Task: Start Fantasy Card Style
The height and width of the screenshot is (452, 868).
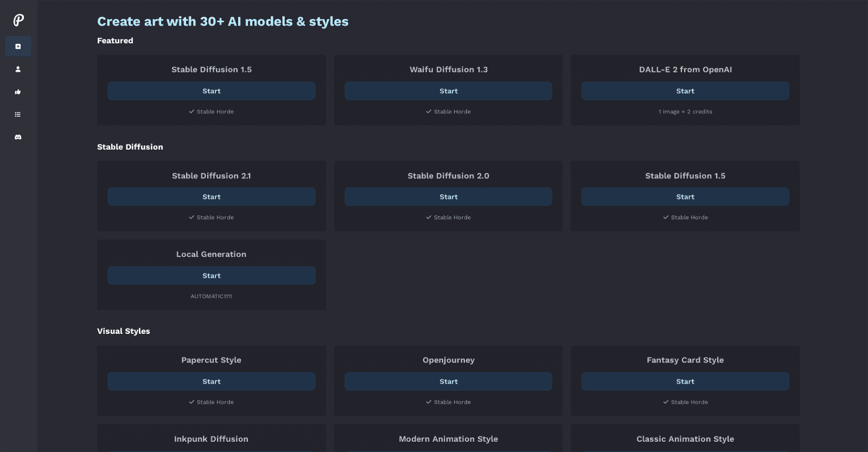Action: pyautogui.click(x=685, y=382)
